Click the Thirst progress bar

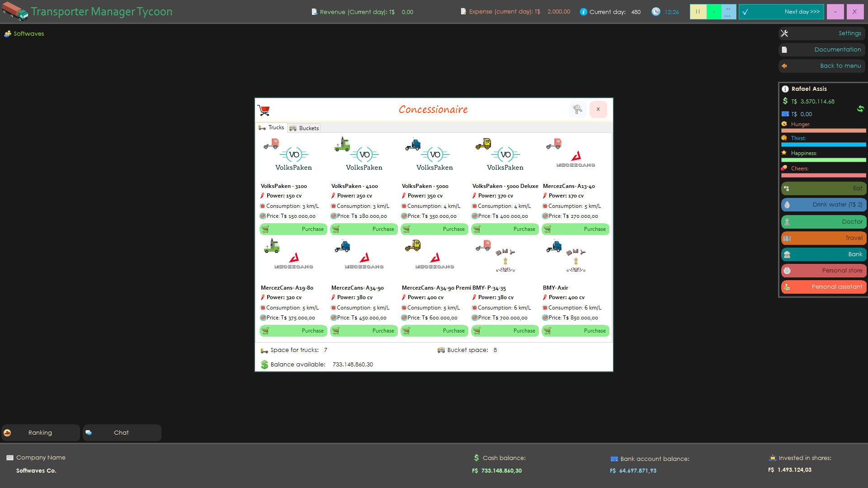tap(823, 145)
